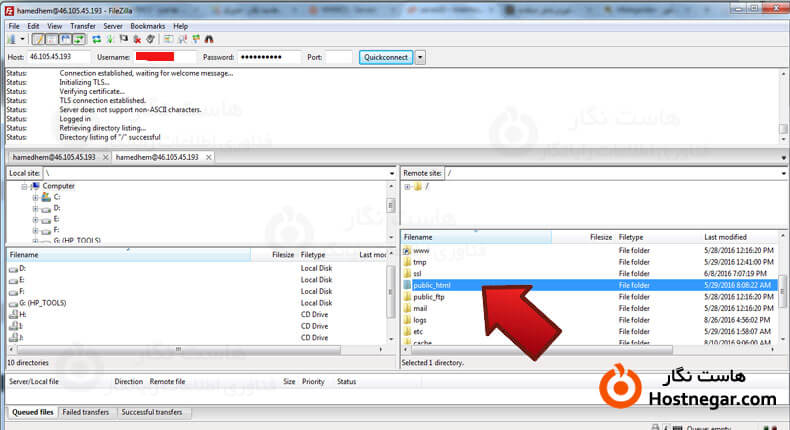Close the first hamedhem connection tab
The image size is (790, 430).
coord(105,157)
